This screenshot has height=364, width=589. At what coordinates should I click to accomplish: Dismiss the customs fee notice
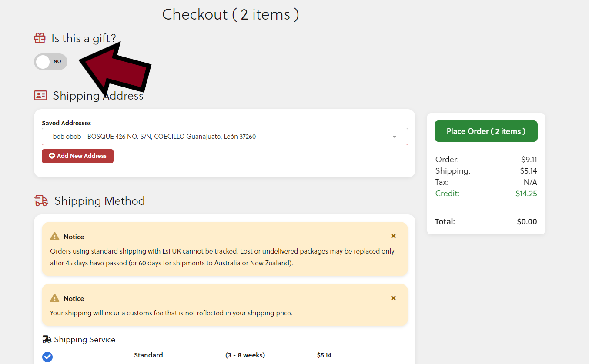(393, 298)
